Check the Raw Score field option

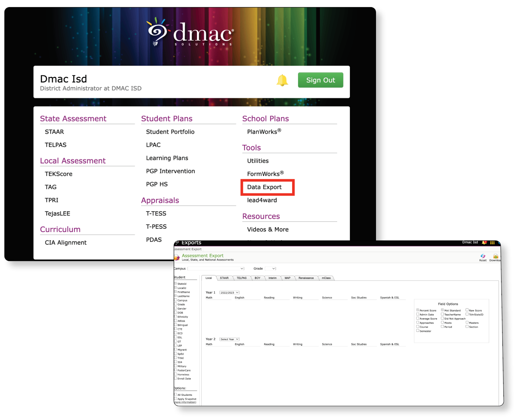467,310
